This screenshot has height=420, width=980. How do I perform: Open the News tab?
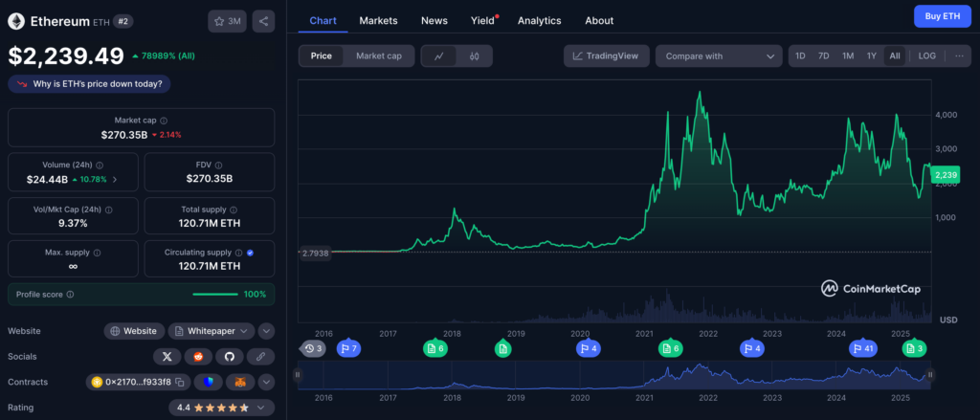[x=434, y=21]
